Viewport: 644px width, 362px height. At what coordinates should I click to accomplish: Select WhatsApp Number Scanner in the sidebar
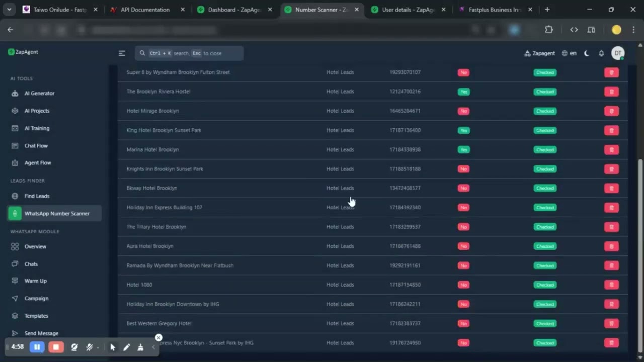click(55, 214)
